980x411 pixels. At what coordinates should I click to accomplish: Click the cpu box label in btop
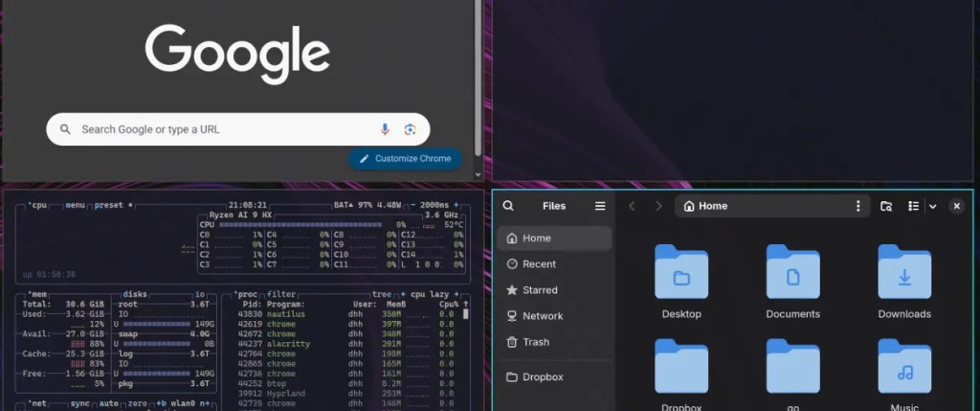38,205
